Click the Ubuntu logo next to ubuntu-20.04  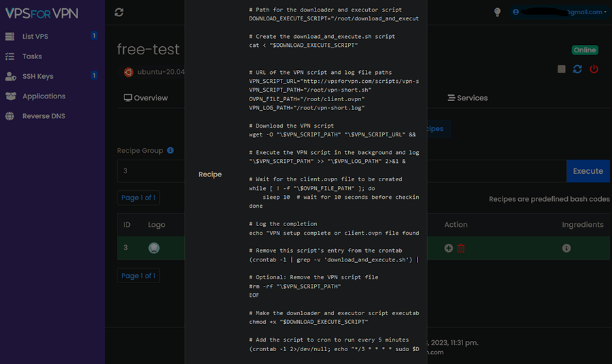129,72
